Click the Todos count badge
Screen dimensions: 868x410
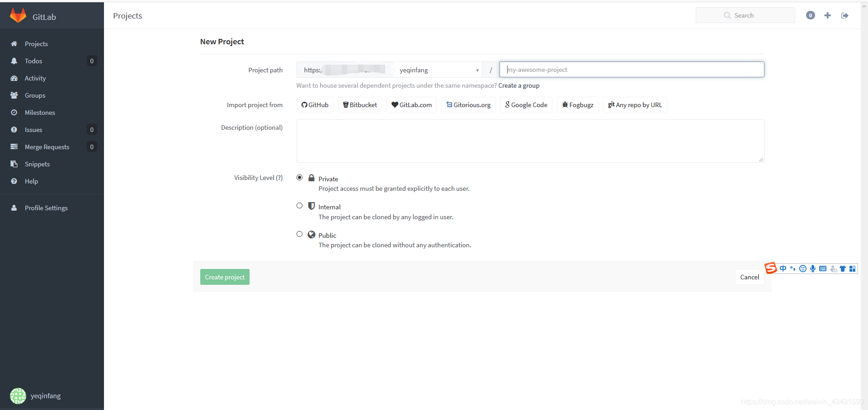(92, 61)
